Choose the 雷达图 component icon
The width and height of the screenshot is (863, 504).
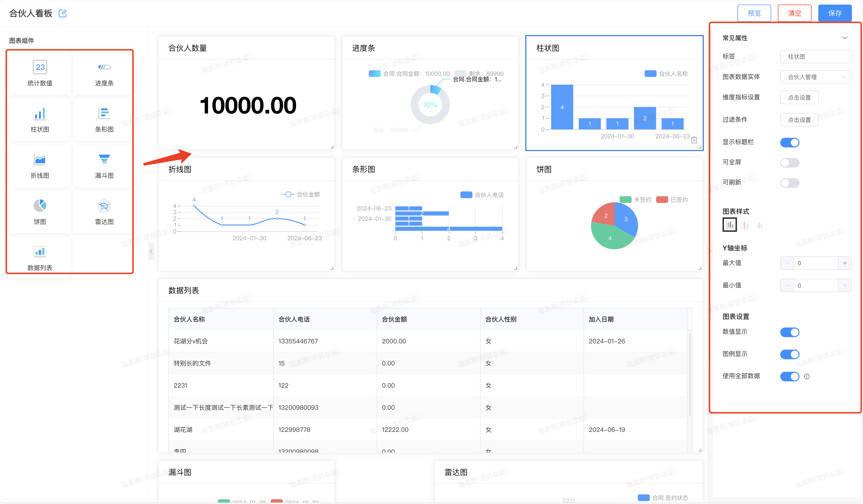tap(104, 211)
